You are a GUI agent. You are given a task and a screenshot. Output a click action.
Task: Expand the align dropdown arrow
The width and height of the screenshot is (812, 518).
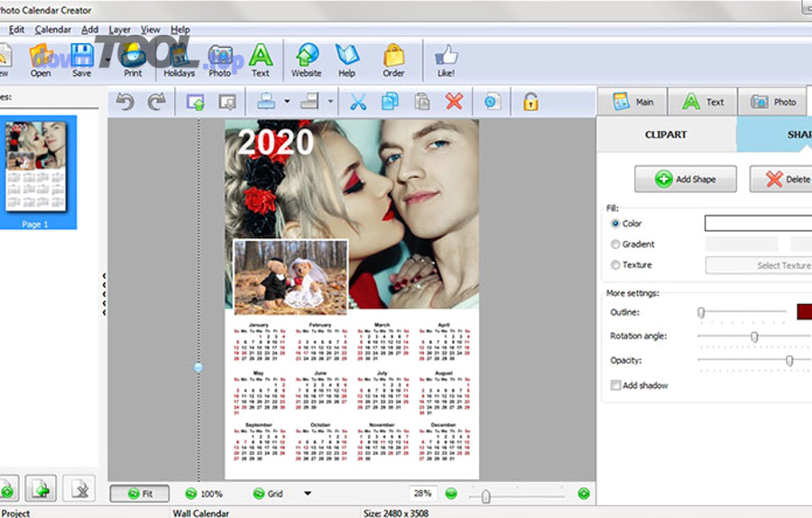pos(287,102)
